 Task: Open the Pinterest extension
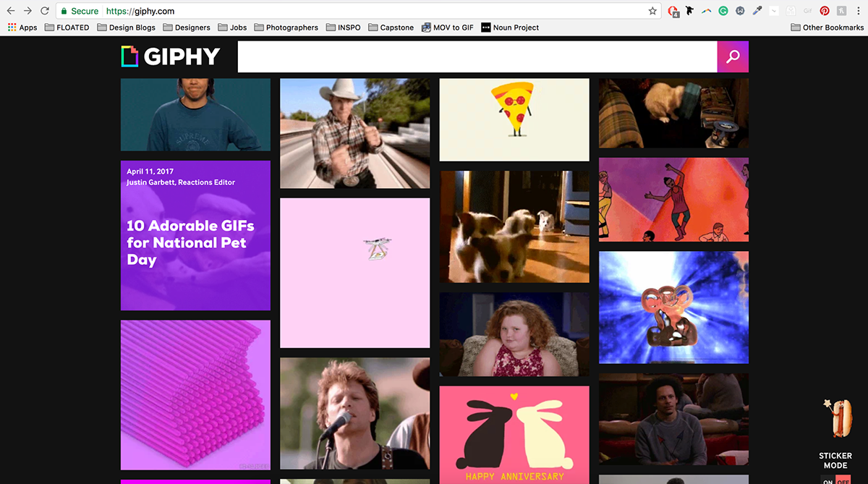click(x=825, y=11)
